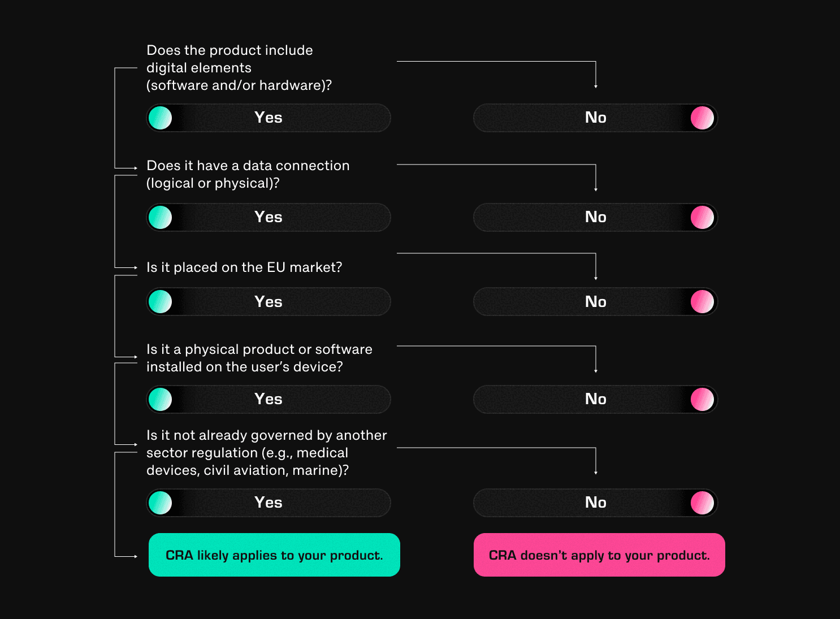Click the pink circle on EU market No
Image resolution: width=840 pixels, height=619 pixels.
(x=702, y=302)
